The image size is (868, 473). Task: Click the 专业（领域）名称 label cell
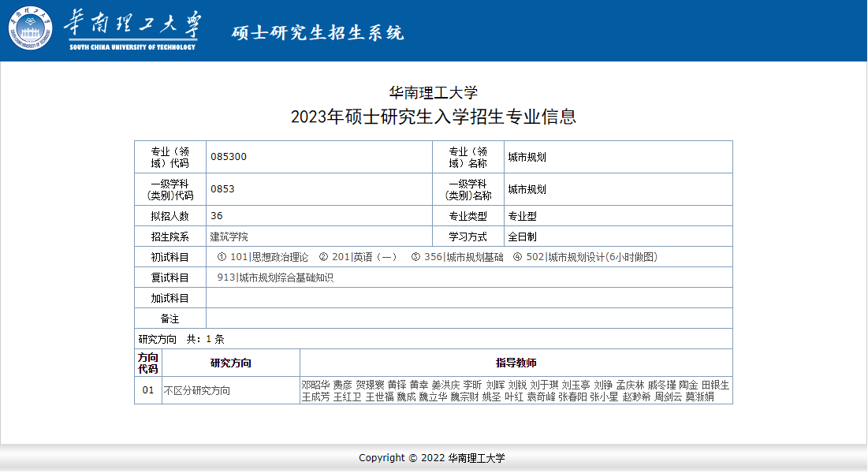coord(468,158)
